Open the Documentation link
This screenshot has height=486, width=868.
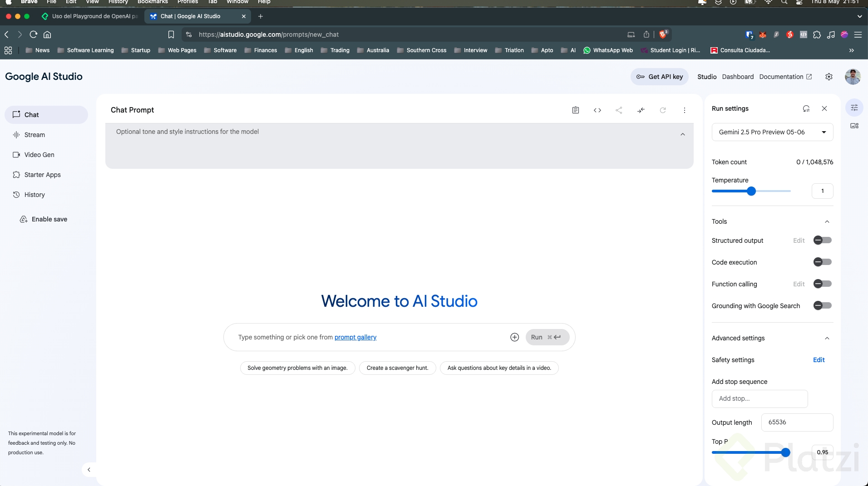click(x=785, y=77)
